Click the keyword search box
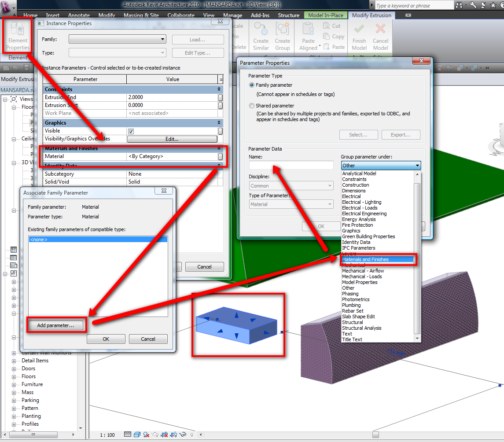This screenshot has width=504, height=442. click(x=414, y=5)
